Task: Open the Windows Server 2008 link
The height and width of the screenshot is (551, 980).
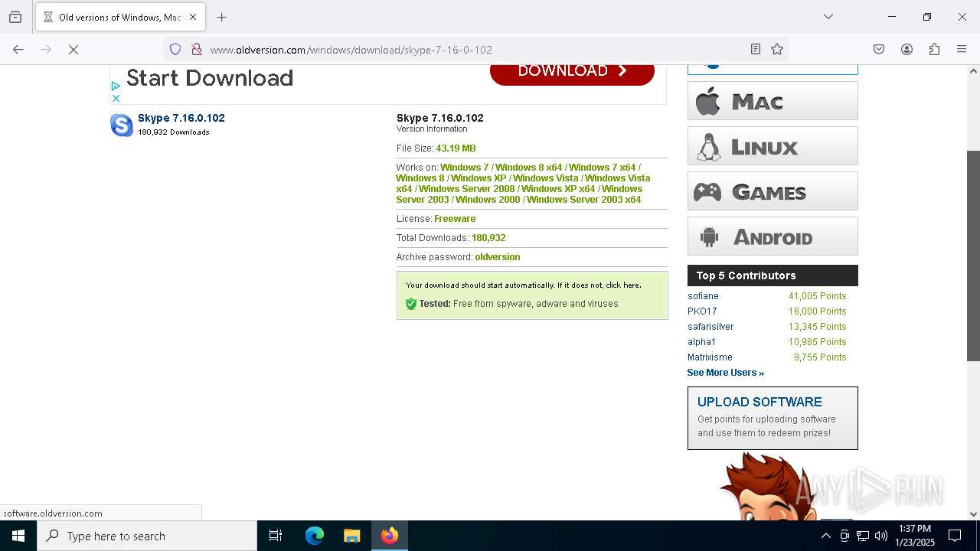Action: (x=466, y=189)
